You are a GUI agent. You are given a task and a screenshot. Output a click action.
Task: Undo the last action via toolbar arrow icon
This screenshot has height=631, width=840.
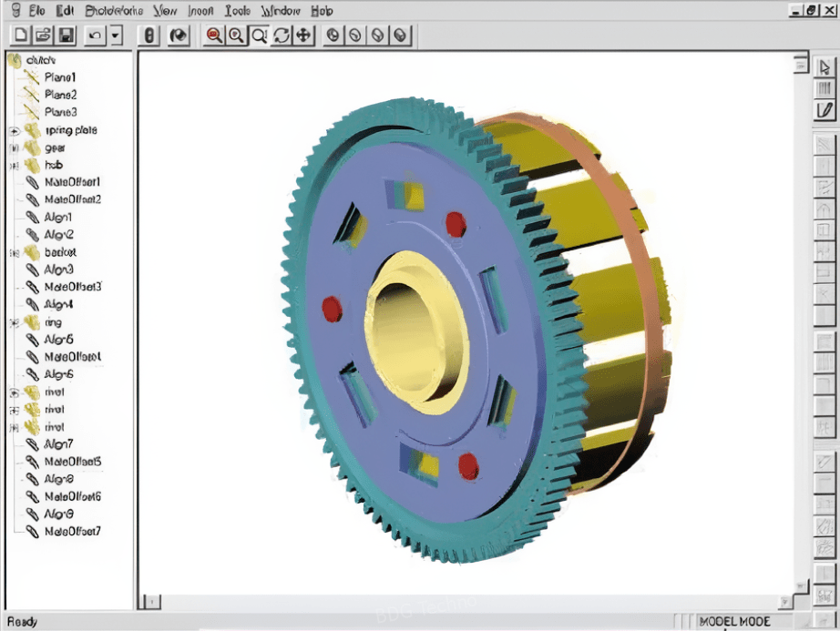click(95, 36)
